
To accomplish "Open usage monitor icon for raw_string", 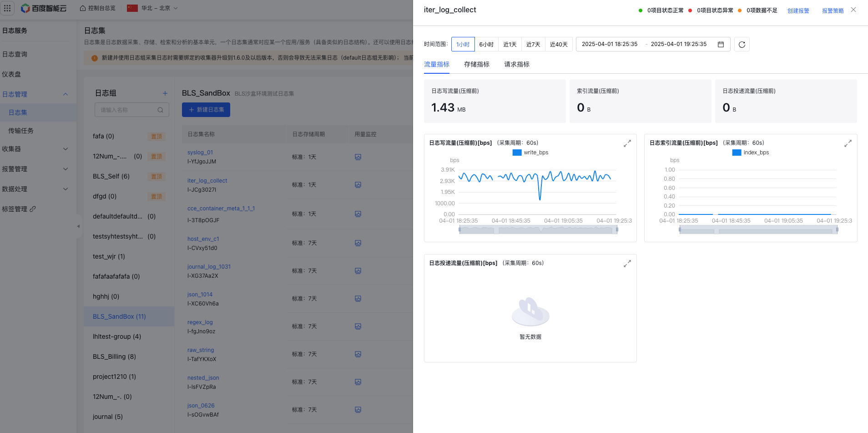I will tap(358, 354).
